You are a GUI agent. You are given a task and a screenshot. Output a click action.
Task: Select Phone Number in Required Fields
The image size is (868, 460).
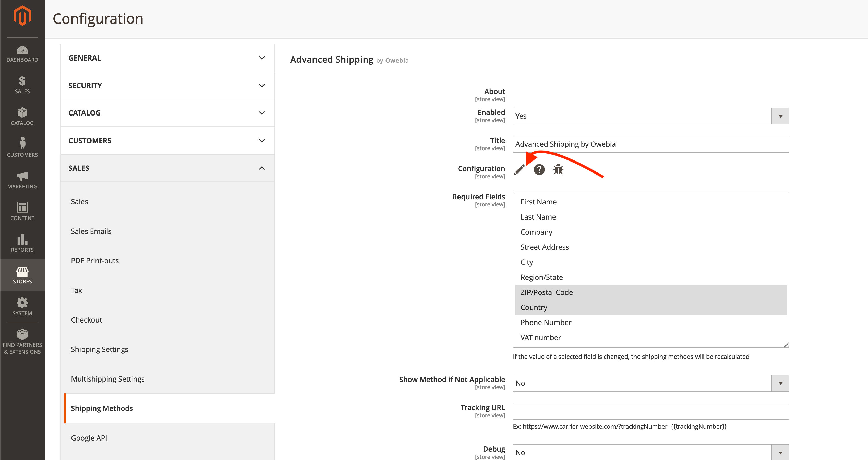point(546,323)
